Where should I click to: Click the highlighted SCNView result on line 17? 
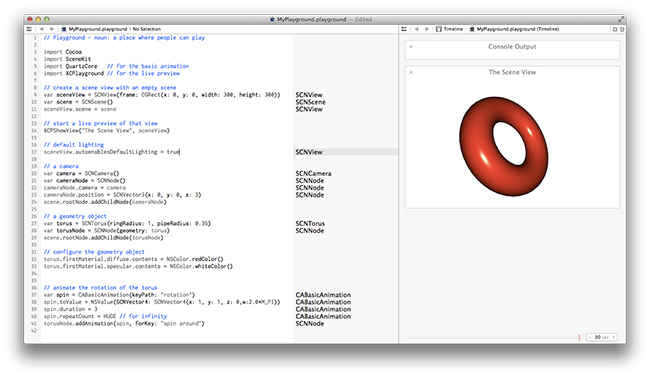(309, 152)
